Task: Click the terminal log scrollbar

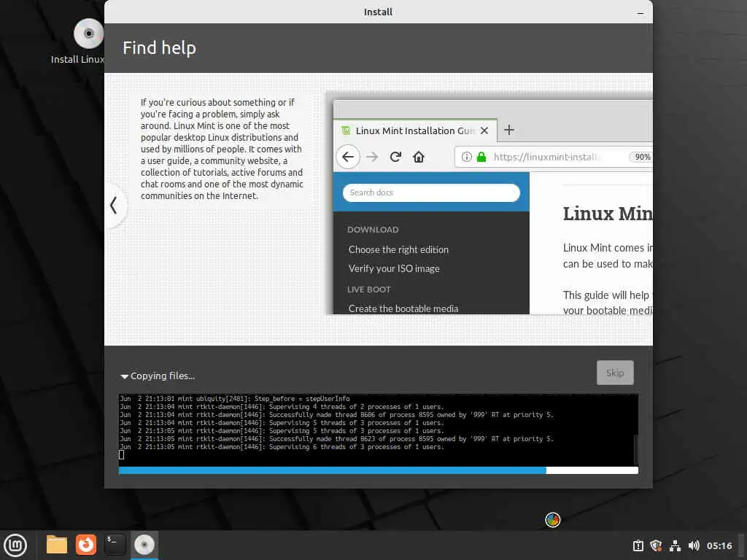Action: pos(635,448)
